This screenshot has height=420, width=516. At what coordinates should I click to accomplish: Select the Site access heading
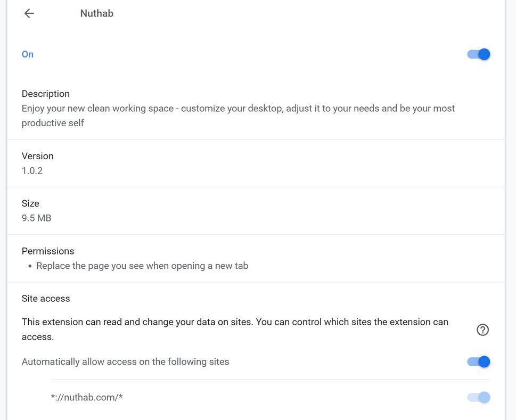pos(46,299)
